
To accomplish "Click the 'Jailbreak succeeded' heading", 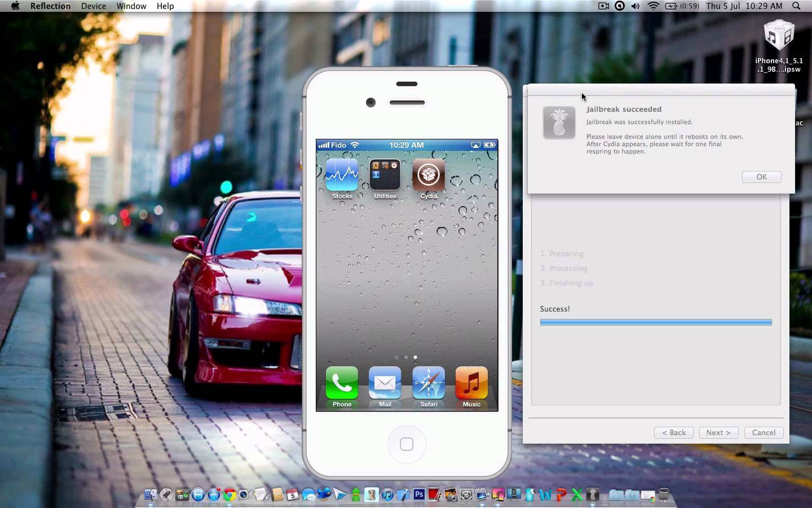I will (624, 109).
